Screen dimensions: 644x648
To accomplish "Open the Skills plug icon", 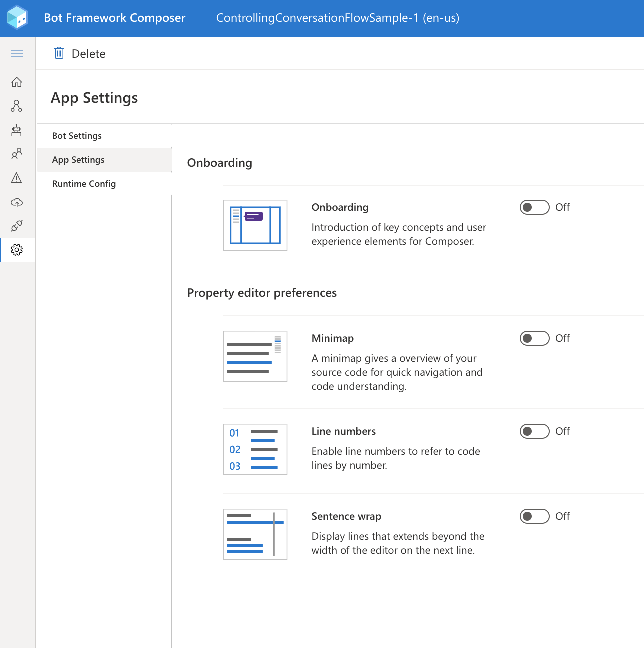I will pos(17,226).
